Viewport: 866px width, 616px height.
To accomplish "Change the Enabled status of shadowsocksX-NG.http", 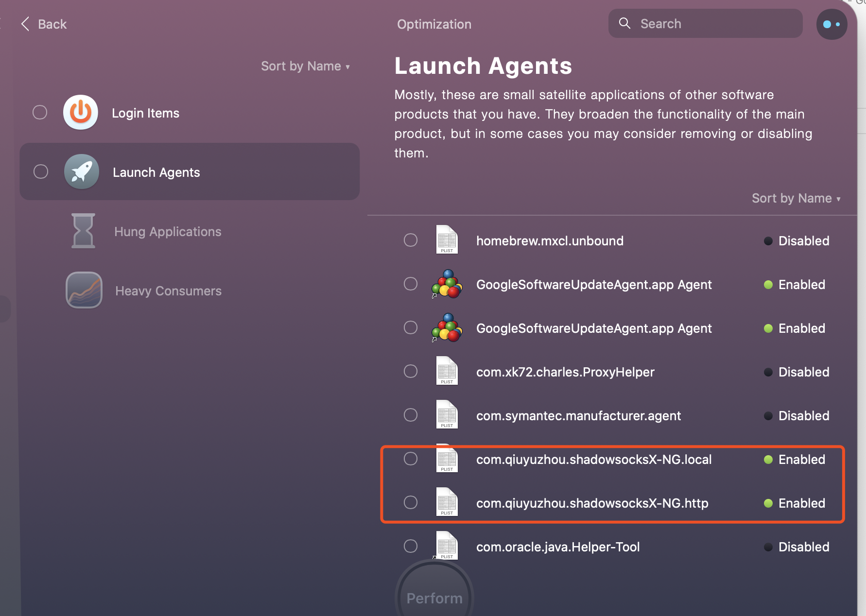I will (795, 503).
